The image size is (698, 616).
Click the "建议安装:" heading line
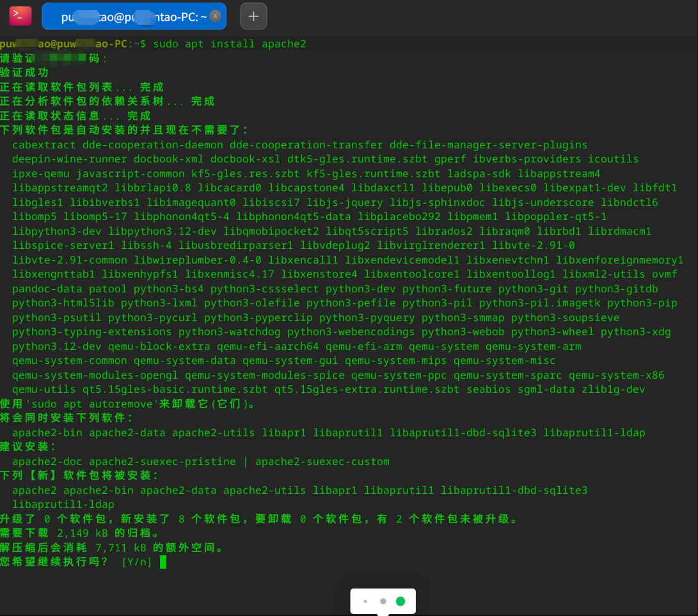[28, 447]
